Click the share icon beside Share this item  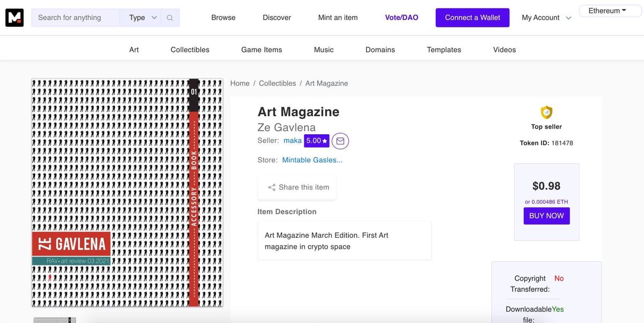272,187
